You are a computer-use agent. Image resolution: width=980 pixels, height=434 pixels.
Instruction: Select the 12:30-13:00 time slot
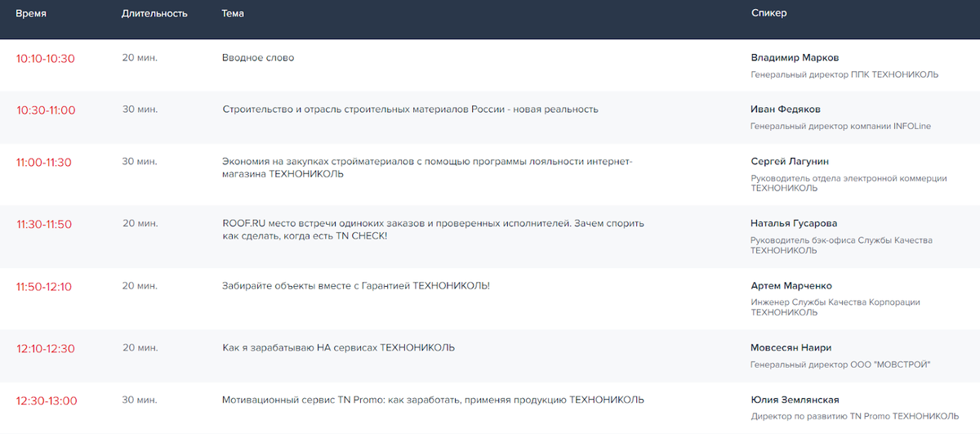pyautogui.click(x=47, y=400)
